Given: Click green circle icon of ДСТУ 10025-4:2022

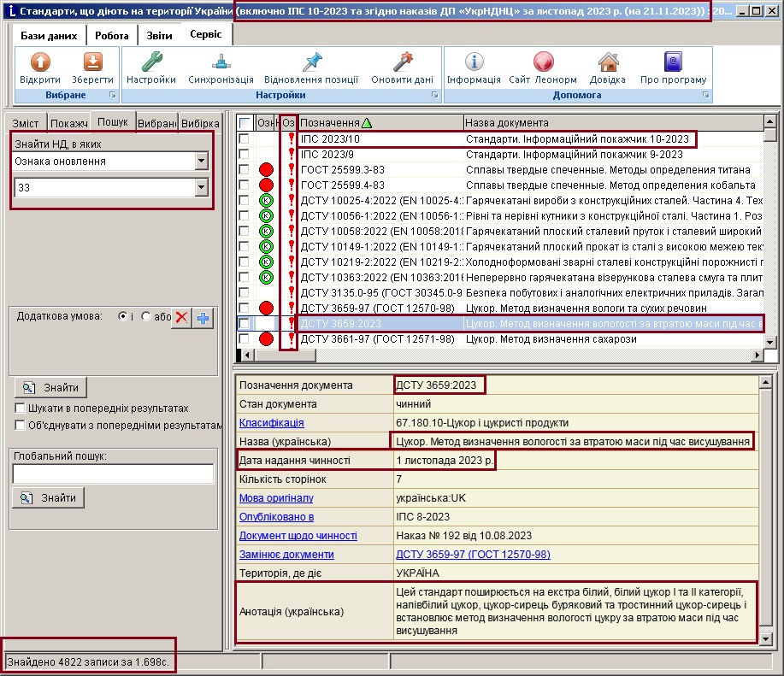Looking at the screenshot, I should click(x=266, y=200).
